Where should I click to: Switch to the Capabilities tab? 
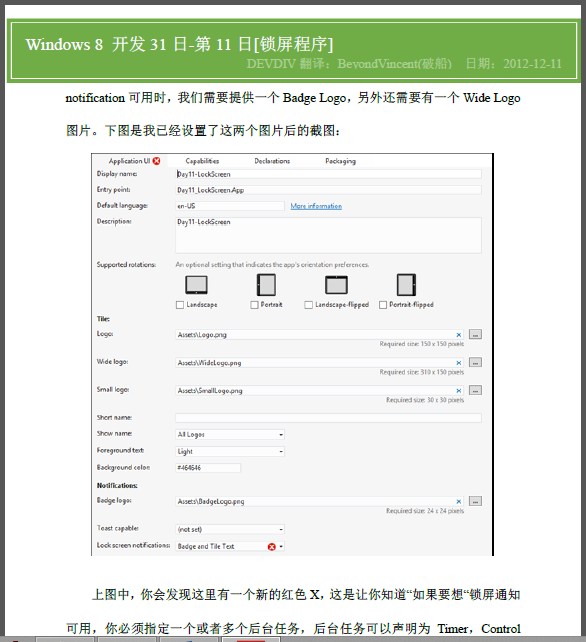coord(202,161)
